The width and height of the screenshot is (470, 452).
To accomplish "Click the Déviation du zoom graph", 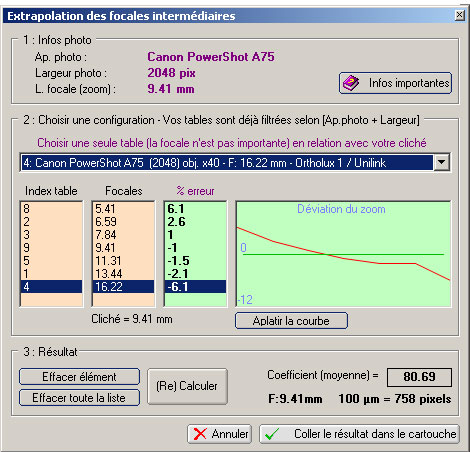I will coord(343,254).
